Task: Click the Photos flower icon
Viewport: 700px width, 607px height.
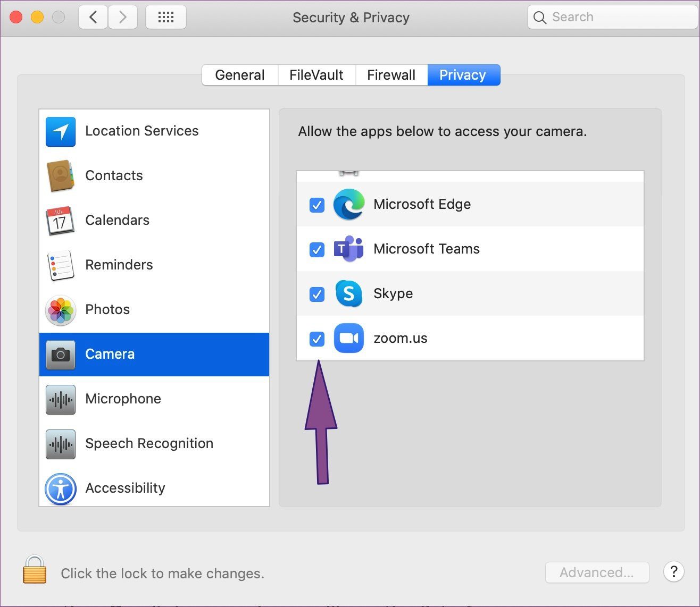Action: pos(60,310)
